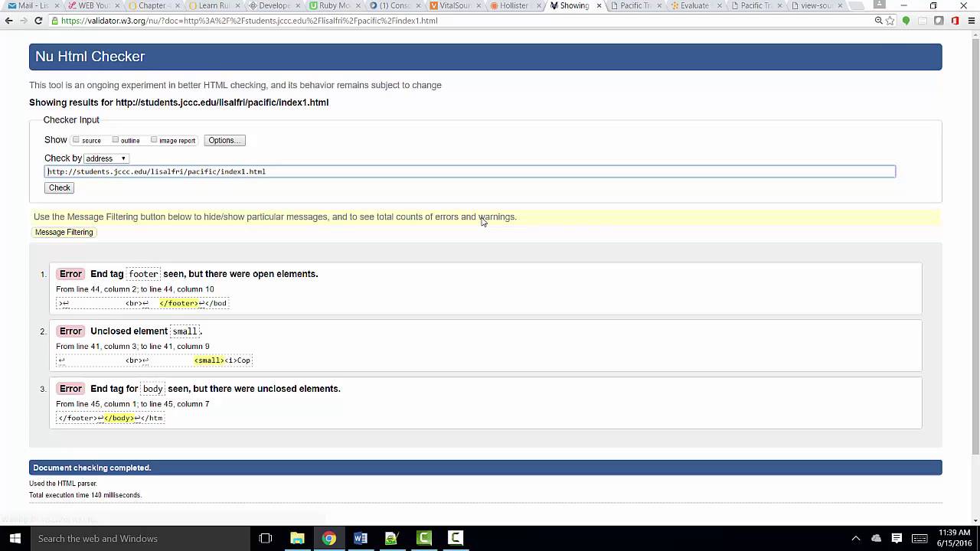Screen dimensions: 980x551
Task: Open first green Camtasia icon in taskbar
Action: (x=423, y=538)
